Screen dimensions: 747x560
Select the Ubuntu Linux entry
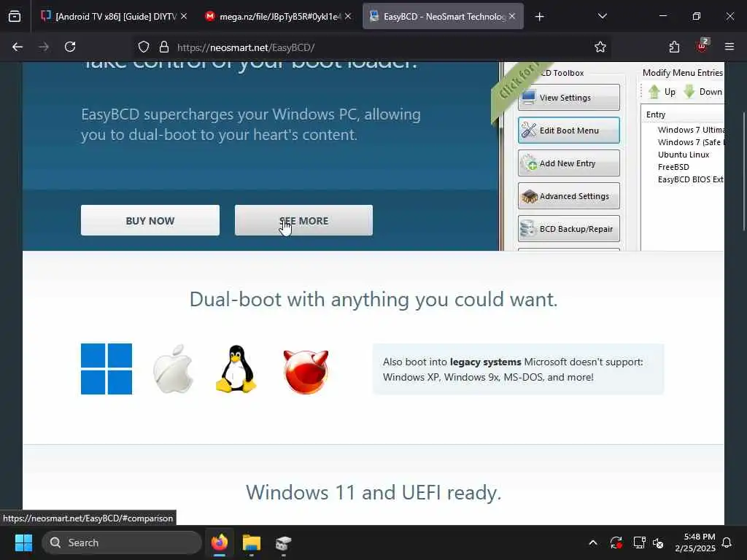click(x=683, y=155)
